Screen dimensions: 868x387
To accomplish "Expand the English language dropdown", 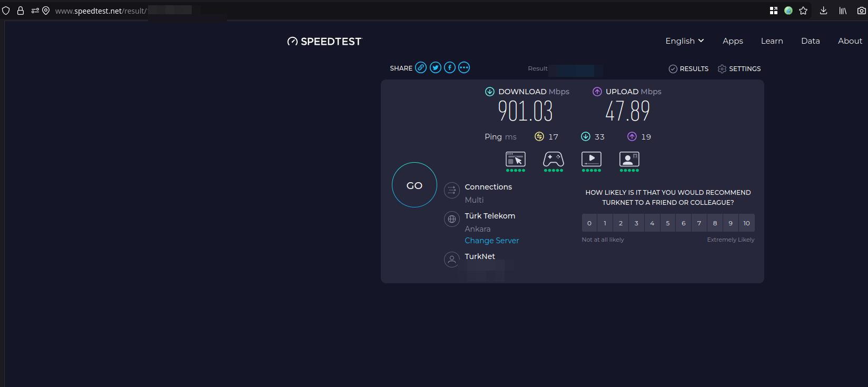I will pyautogui.click(x=685, y=41).
